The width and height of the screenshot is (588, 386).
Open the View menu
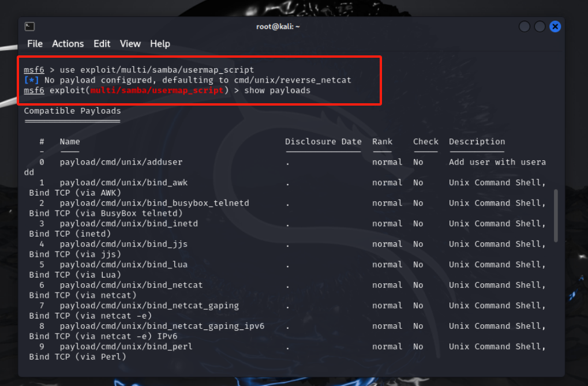click(130, 44)
